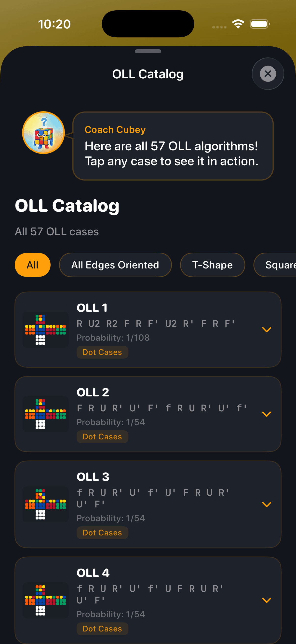Viewport: 296px width, 644px height.
Task: Open the Dot Cases category on OLL 1
Action: (102, 352)
